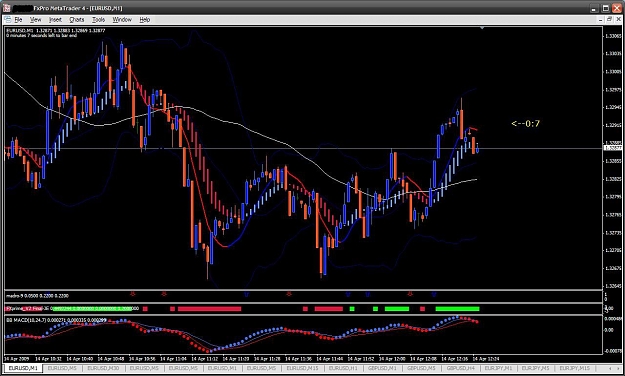The height and width of the screenshot is (376, 625).
Task: Click the chart shift triangle marker at top
Action: click(482, 28)
